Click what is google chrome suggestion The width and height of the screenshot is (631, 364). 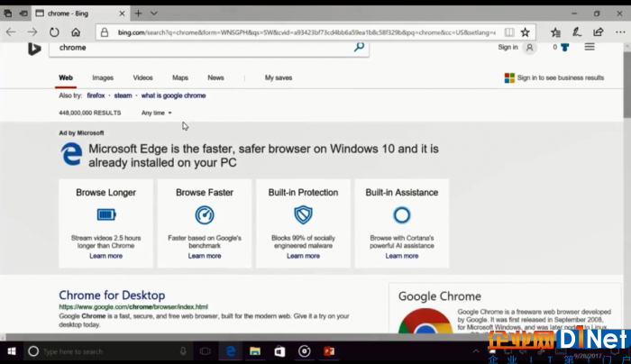coord(173,96)
